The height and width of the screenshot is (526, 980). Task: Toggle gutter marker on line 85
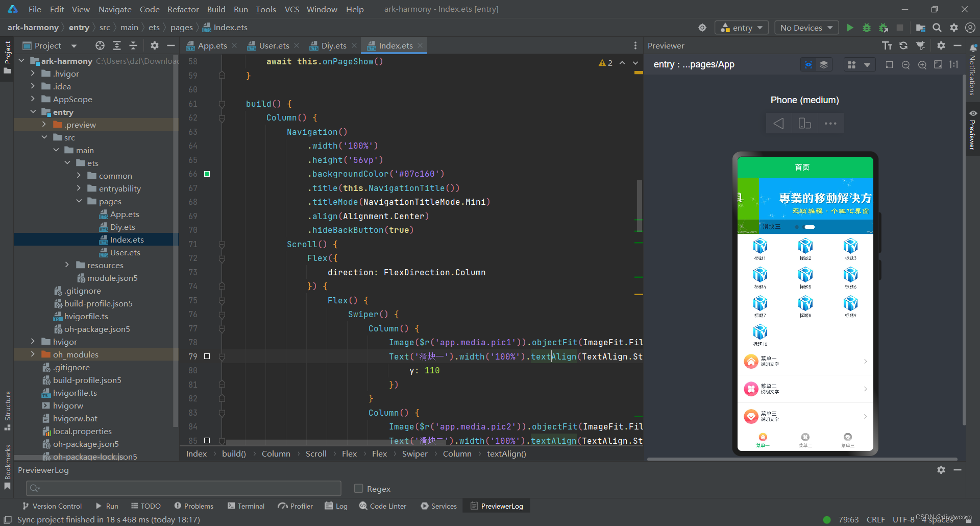(207, 440)
